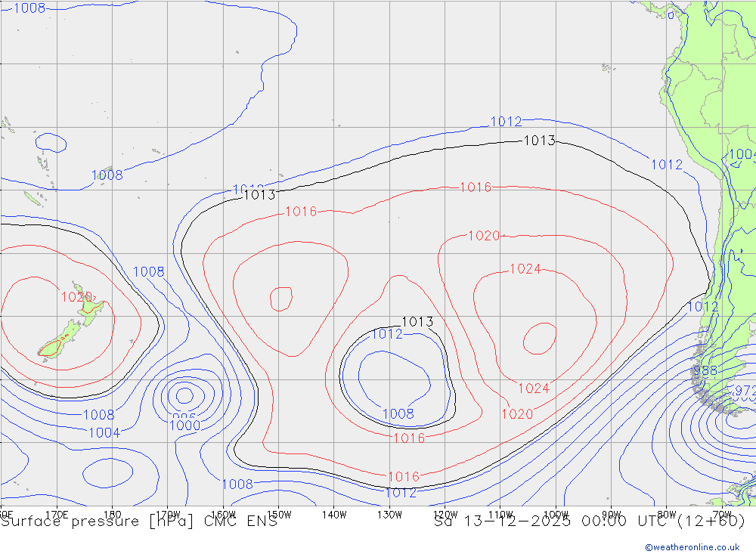Click the 1020 label just below the lower 1024
The image size is (756, 554).
pyautogui.click(x=517, y=413)
